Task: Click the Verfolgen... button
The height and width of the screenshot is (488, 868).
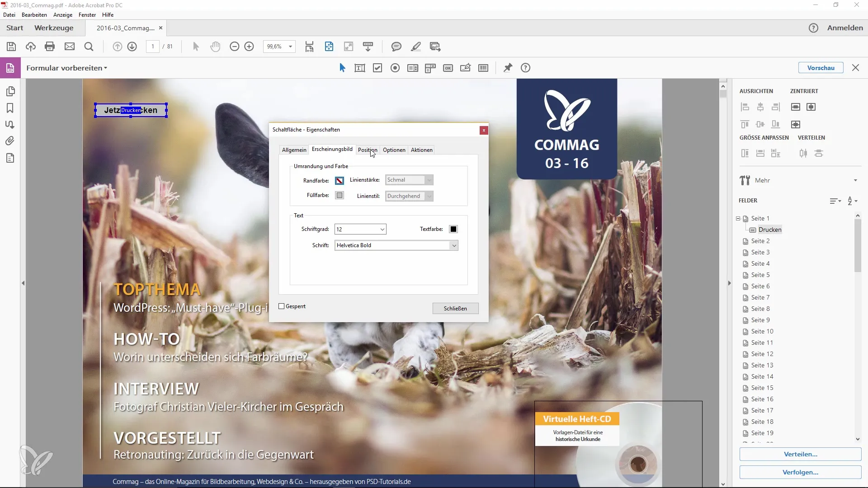Action: [x=800, y=472]
